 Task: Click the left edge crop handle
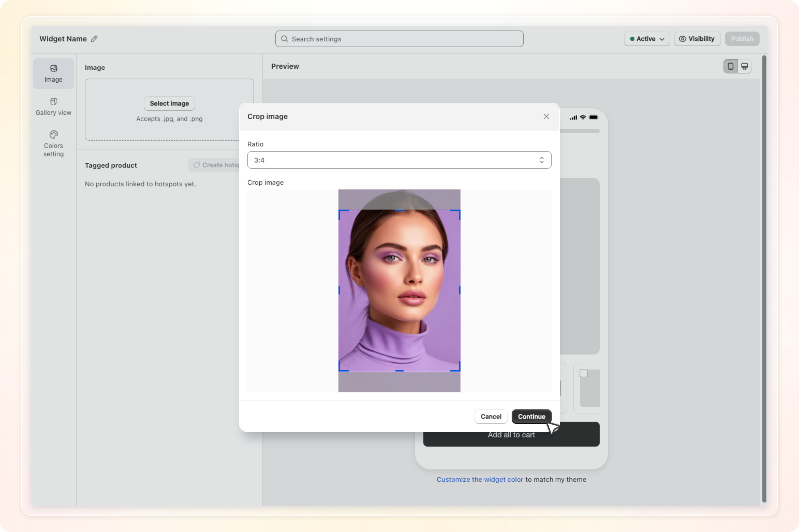pyautogui.click(x=339, y=290)
